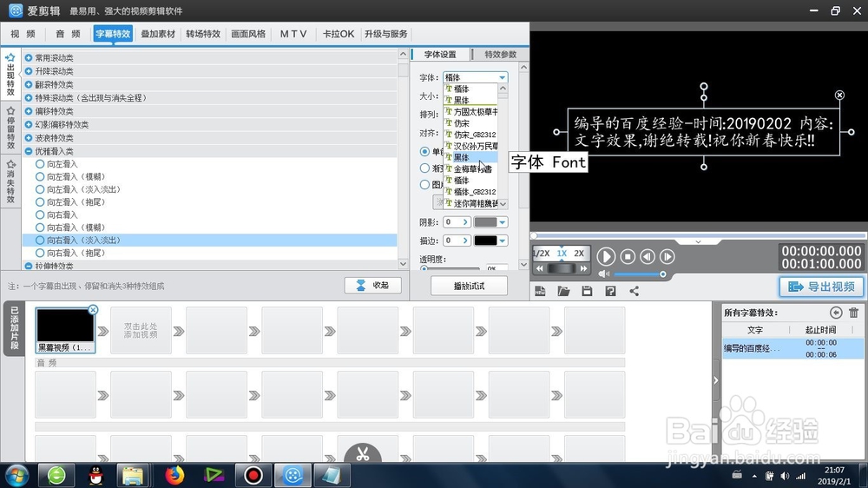
Task: Select the 编导的百度经... subtitle row
Action: [792, 348]
